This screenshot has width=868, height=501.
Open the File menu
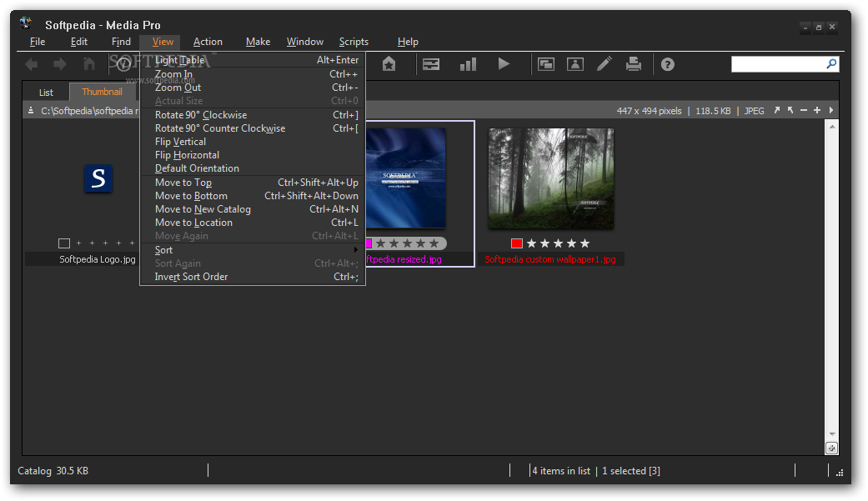[38, 42]
